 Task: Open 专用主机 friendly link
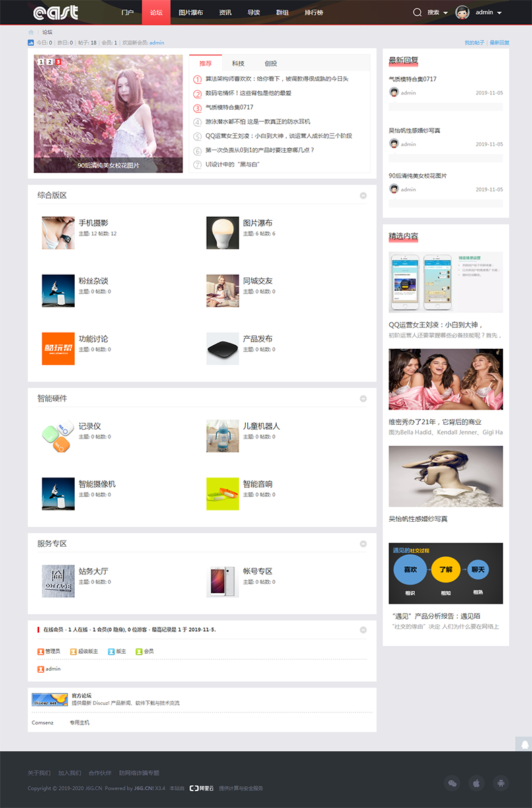79,722
